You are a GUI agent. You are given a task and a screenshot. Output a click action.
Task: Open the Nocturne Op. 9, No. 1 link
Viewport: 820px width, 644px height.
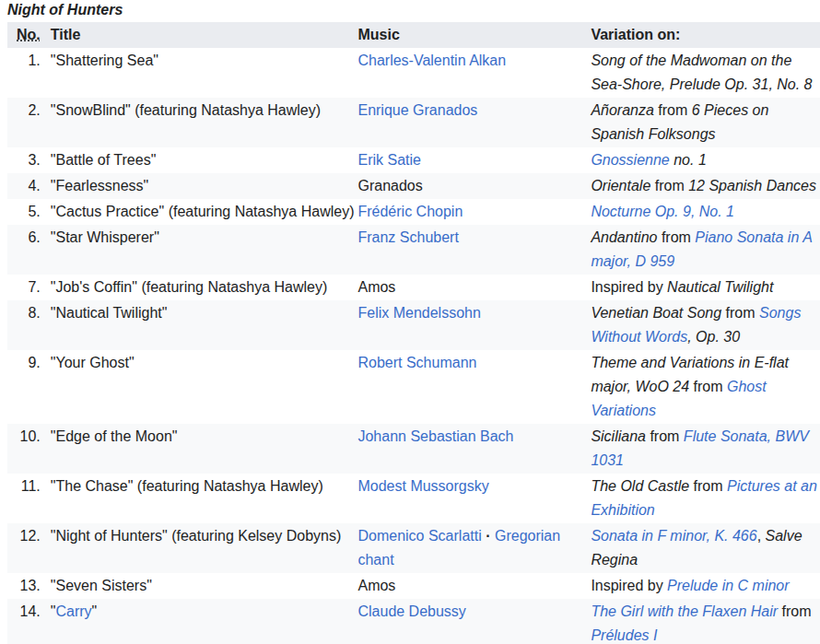[x=662, y=212]
